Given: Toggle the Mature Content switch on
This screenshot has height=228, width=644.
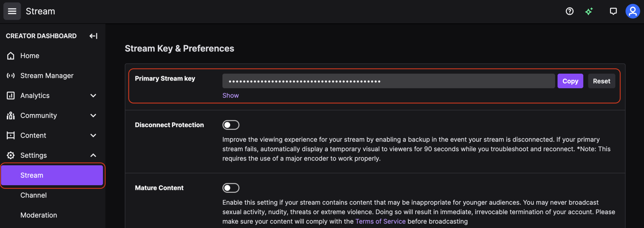Looking at the screenshot, I should point(231,188).
